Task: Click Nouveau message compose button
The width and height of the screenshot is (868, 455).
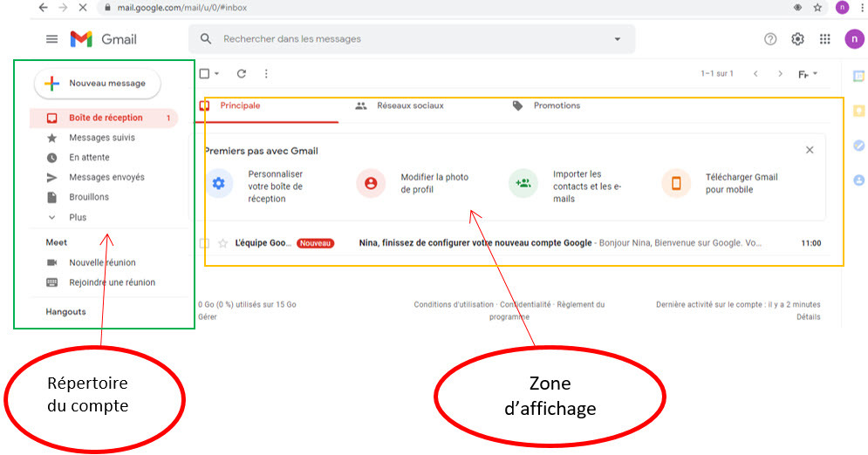Action: point(98,84)
